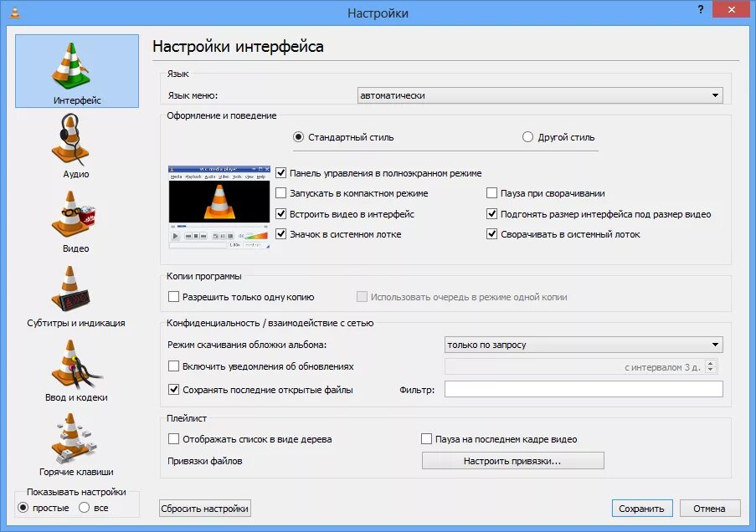Open Субтитры и индикация settings icon
Screen dimensions: 756x532
[x=71, y=289]
